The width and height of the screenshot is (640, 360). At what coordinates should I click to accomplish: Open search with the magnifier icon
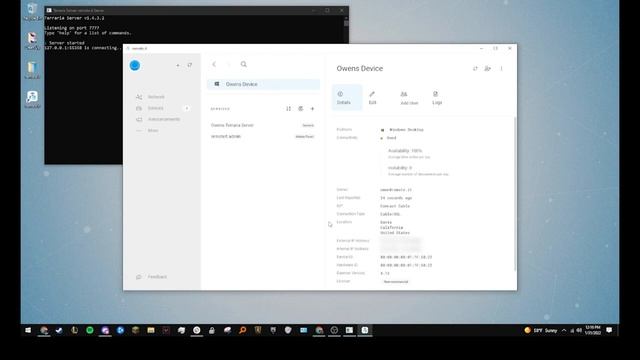pyautogui.click(x=244, y=64)
